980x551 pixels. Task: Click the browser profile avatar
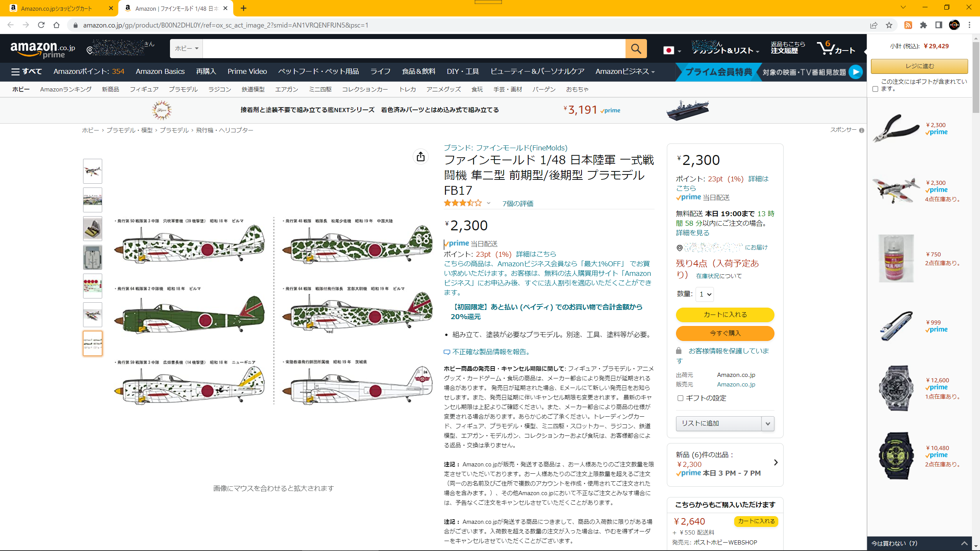pos(954,25)
